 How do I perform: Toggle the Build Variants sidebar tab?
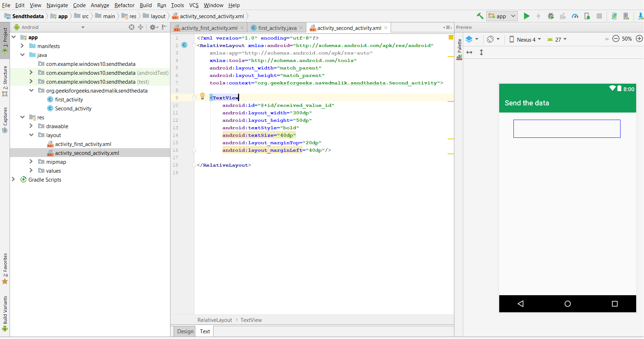point(5,313)
